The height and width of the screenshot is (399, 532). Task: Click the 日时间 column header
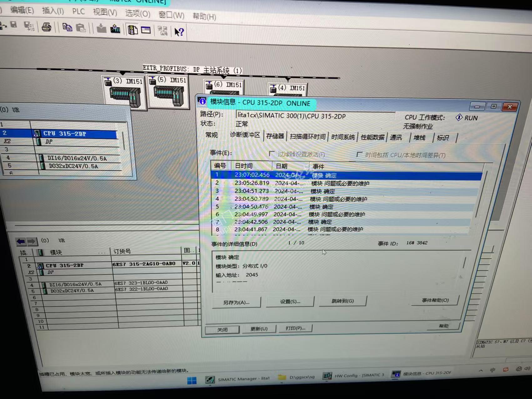[x=251, y=166]
